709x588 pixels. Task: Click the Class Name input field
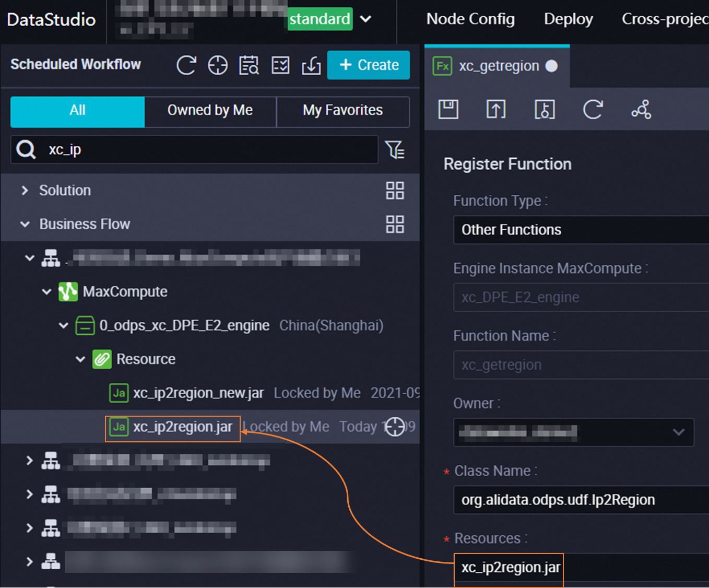(x=581, y=500)
